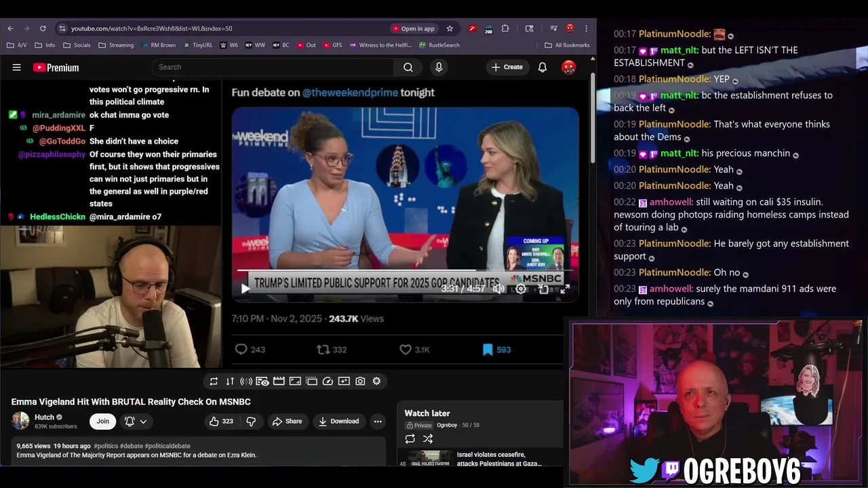The width and height of the screenshot is (868, 488).
Task: Go to YouTube Premium home logo
Action: [56, 67]
